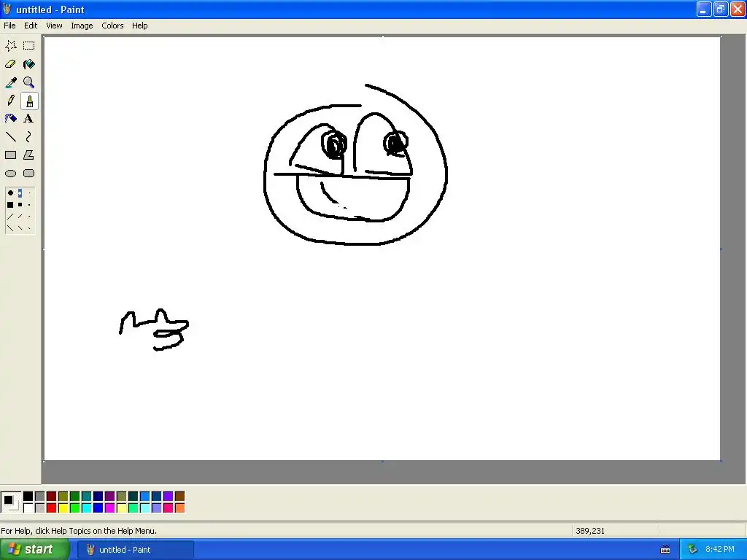747x560 pixels.
Task: Activate the Pick Color eyedropper tool
Action: (10, 82)
